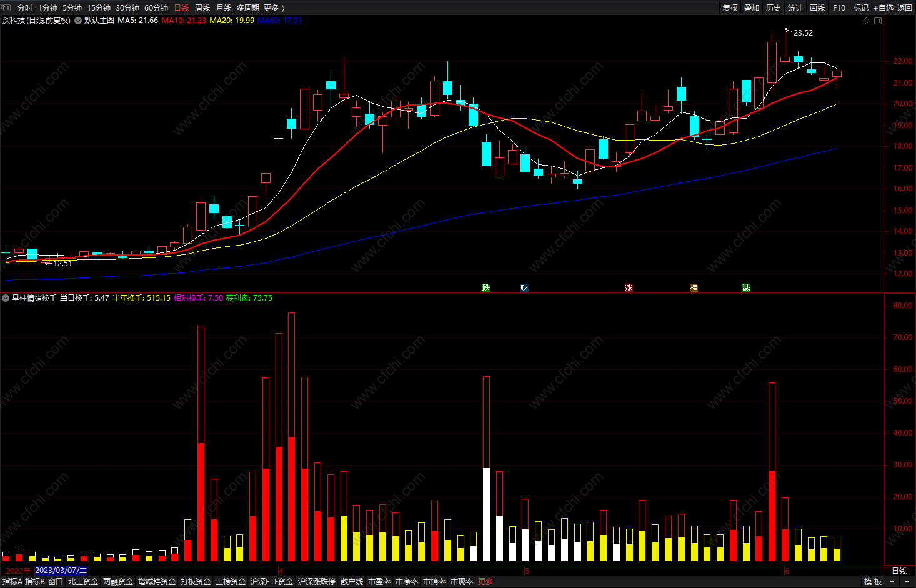Viewport: 916px width, 588px height.
Task: Open the dropdown arrow before 量柱情绪换手
Action: (6, 298)
